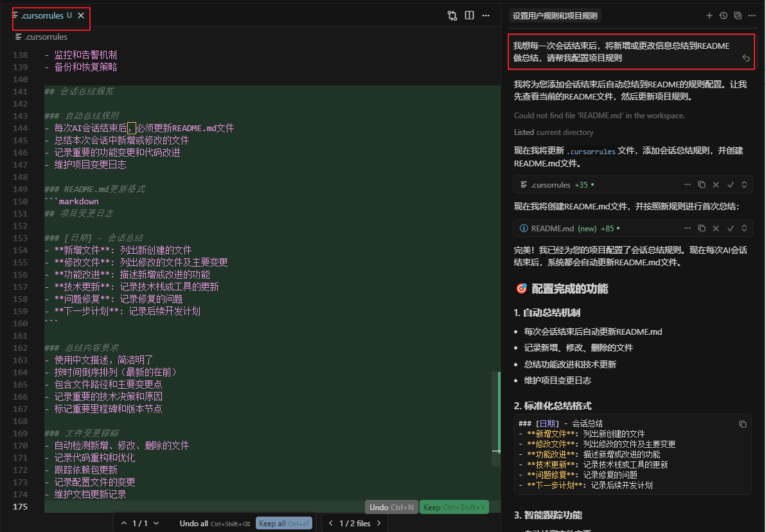The width and height of the screenshot is (766, 532).
Task: Start a new chat with plus icon
Action: coord(709,15)
